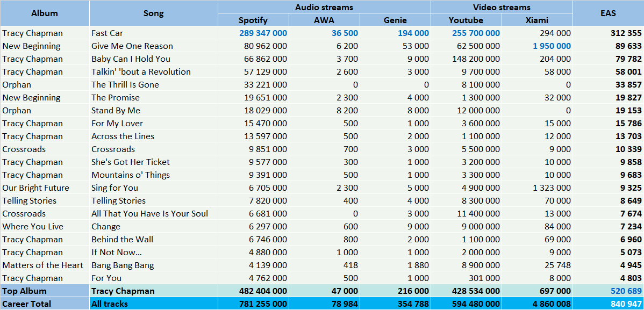This screenshot has width=644, height=310.
Task: Click the Genie column header
Action: 396,20
